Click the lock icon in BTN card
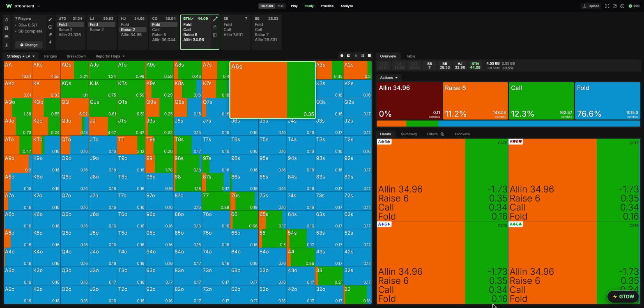The height and width of the screenshot is (308, 644). 215,27
